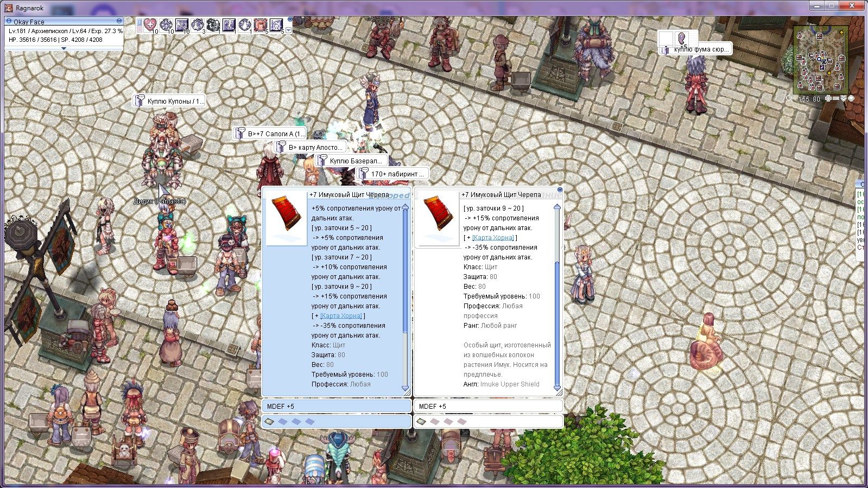Select MDEF +5 field in right item window
868x488 pixels.
(489, 406)
